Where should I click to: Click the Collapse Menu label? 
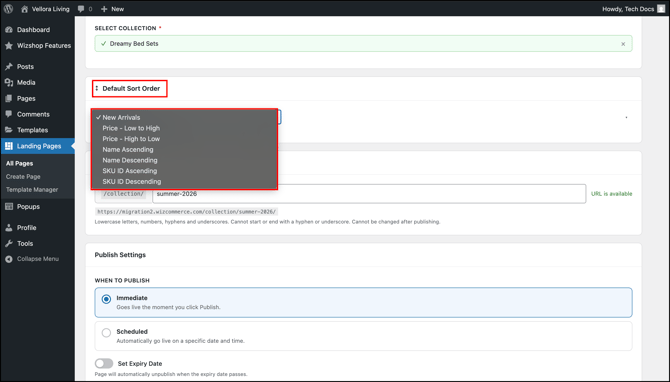[38, 259]
